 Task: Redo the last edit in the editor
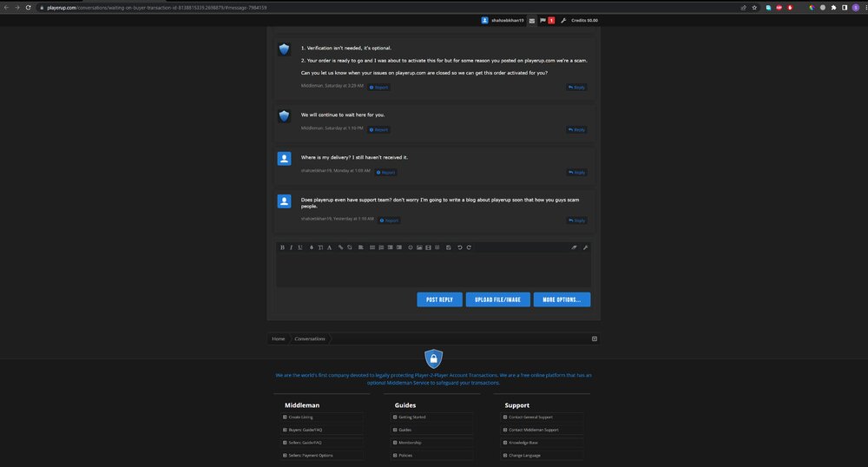tap(469, 247)
